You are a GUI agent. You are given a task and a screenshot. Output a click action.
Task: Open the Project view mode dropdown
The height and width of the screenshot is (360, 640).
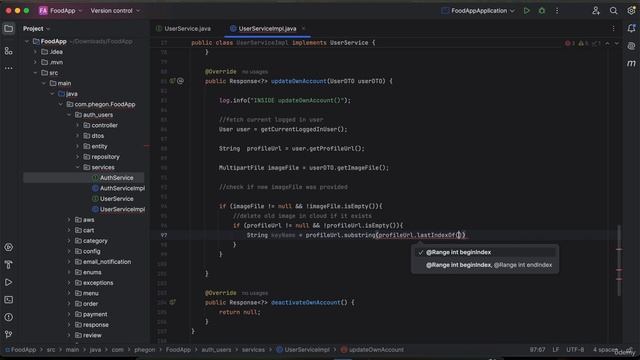[36, 29]
